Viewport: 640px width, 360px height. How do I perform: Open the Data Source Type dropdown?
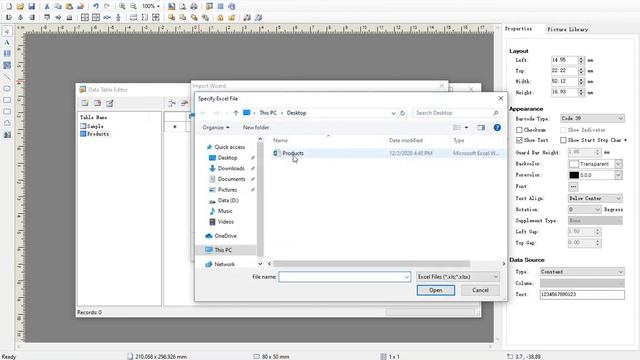click(x=582, y=272)
